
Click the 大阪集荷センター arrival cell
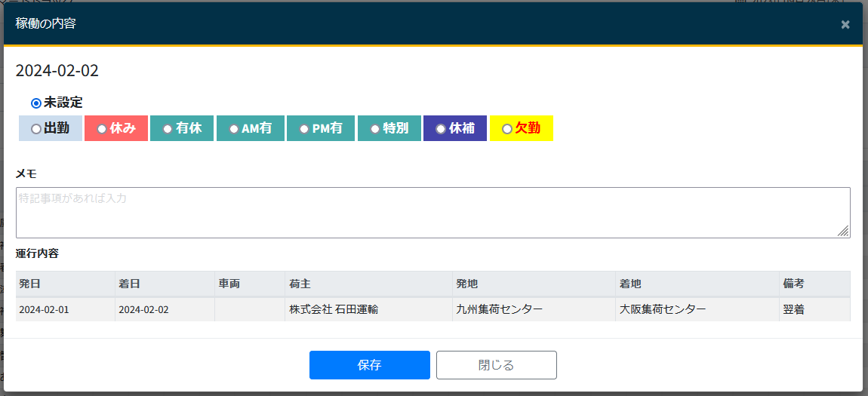point(663,309)
